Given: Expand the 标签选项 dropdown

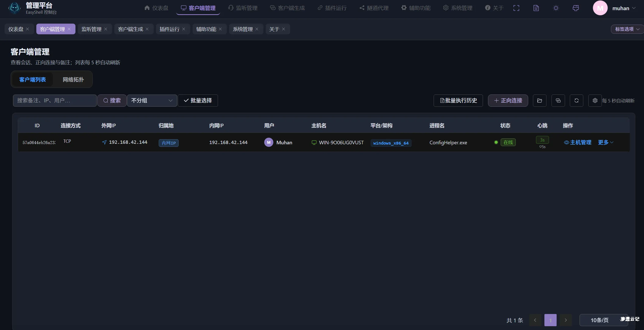Looking at the screenshot, I should coord(627,29).
